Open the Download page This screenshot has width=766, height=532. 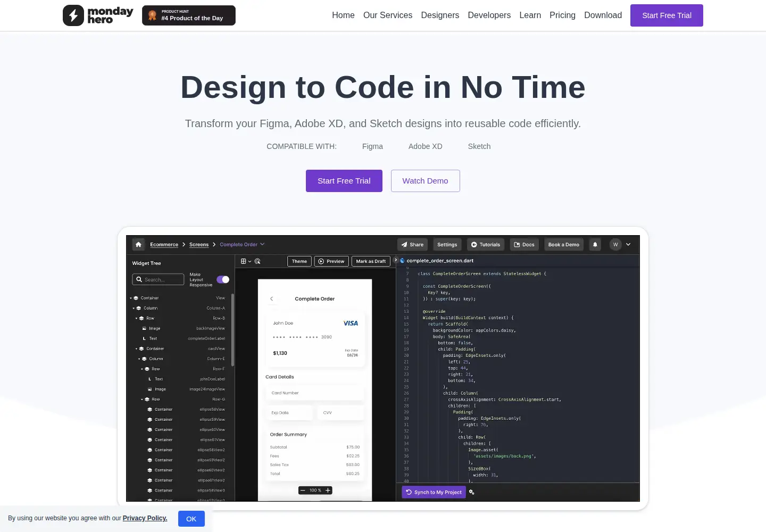[x=603, y=15]
